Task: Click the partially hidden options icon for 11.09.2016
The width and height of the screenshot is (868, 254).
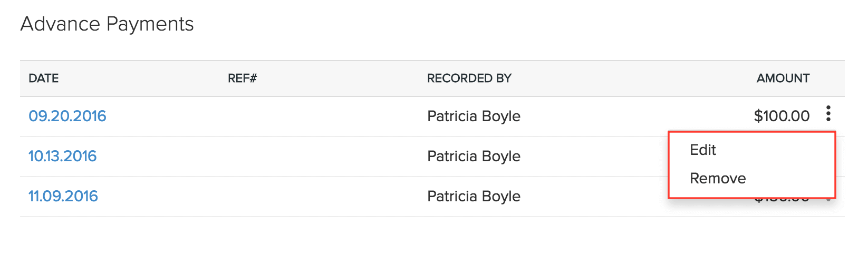Action: (x=829, y=200)
